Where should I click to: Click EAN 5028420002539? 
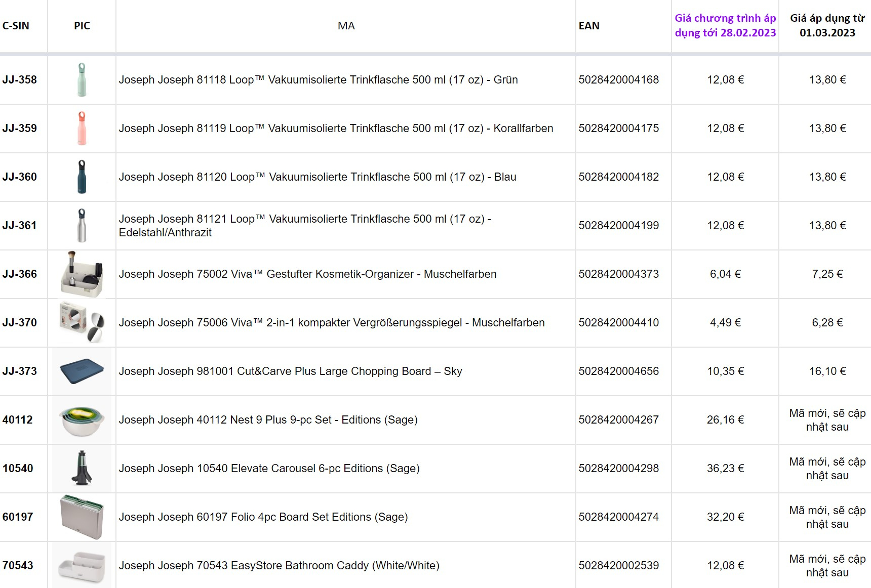pos(619,565)
